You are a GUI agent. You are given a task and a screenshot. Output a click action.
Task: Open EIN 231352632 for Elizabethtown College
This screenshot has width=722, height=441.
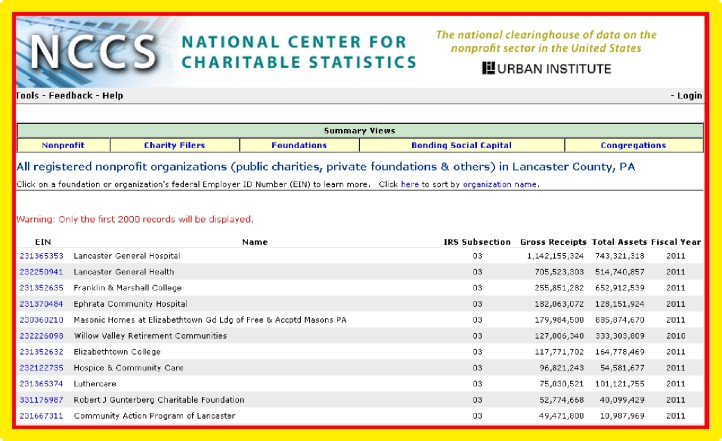42,351
